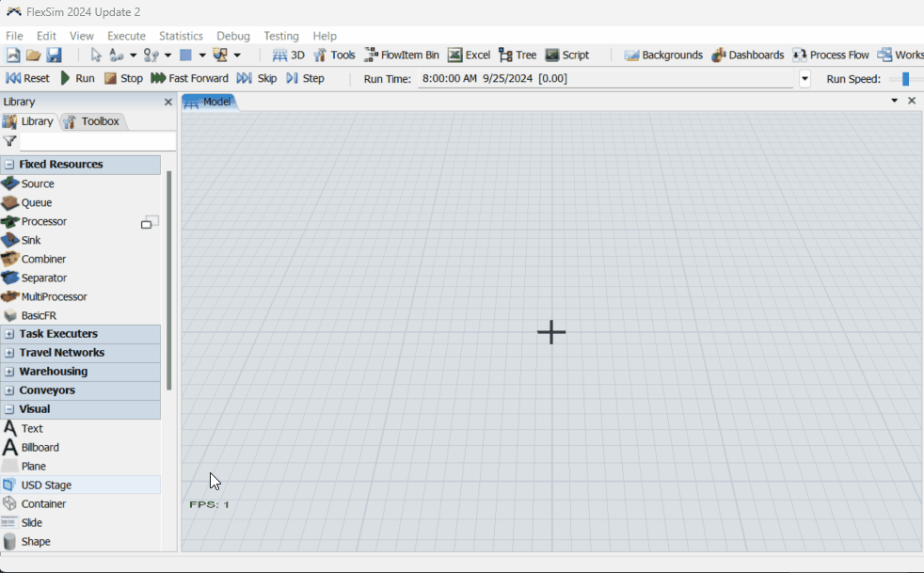
Task: Select the Queue object in Library
Action: pos(36,202)
